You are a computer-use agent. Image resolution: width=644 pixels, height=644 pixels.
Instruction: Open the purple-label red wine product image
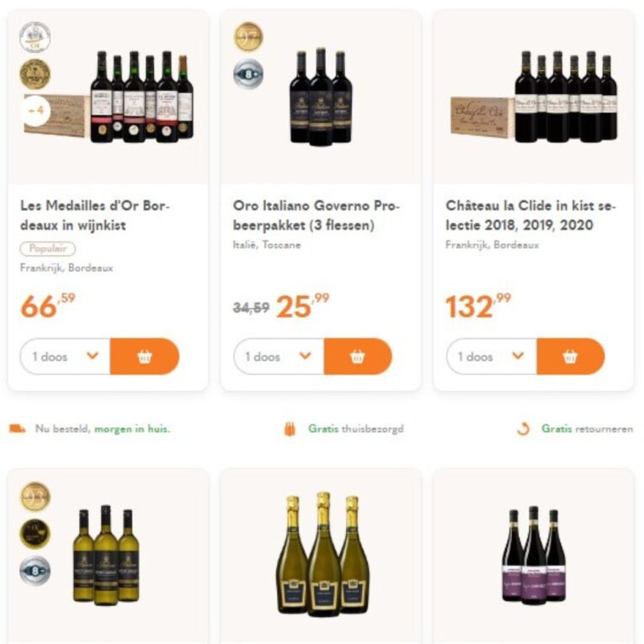pos(534,554)
